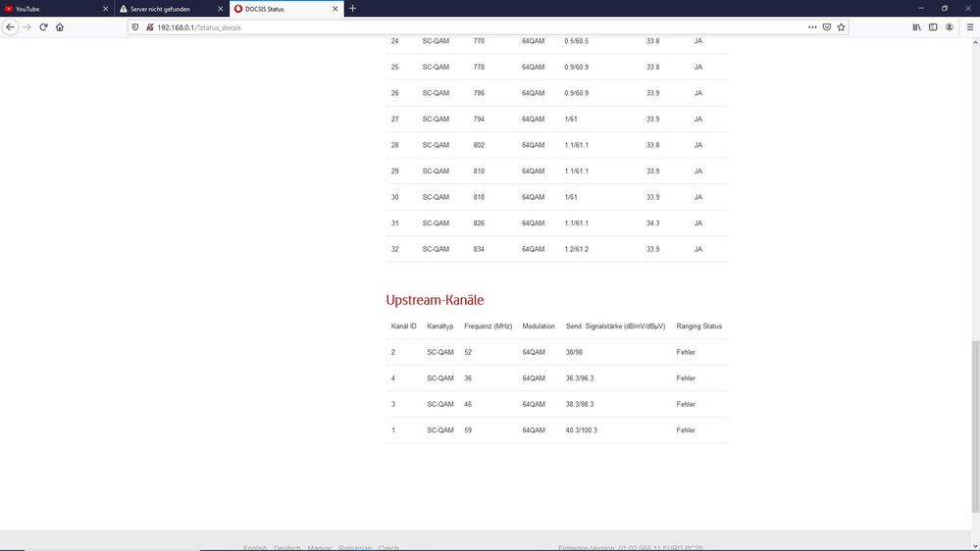Click the Kanaltyp column header

click(440, 326)
